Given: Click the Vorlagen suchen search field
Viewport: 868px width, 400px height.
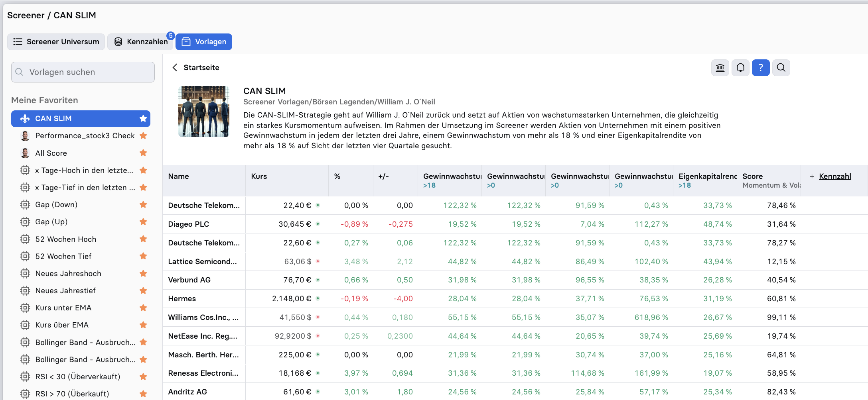Looking at the screenshot, I should tap(83, 72).
